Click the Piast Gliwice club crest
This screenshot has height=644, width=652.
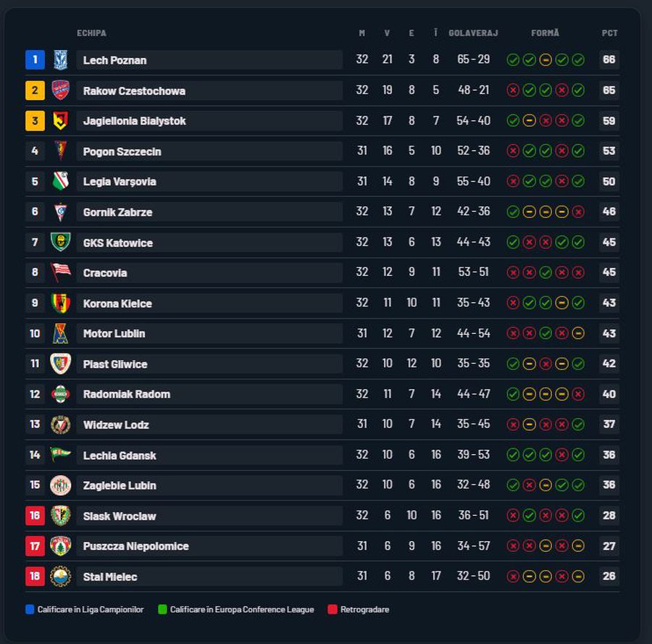[60, 364]
